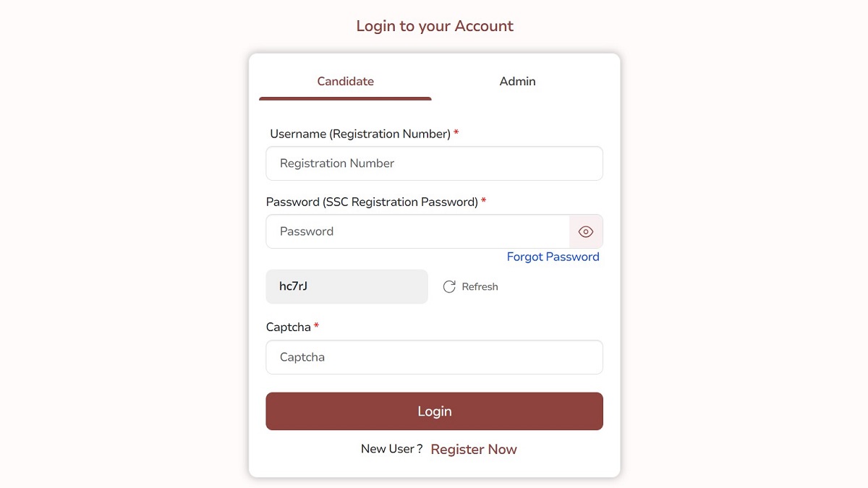The height and width of the screenshot is (488, 868).
Task: Select the Captcha entry field
Action: [x=434, y=357]
